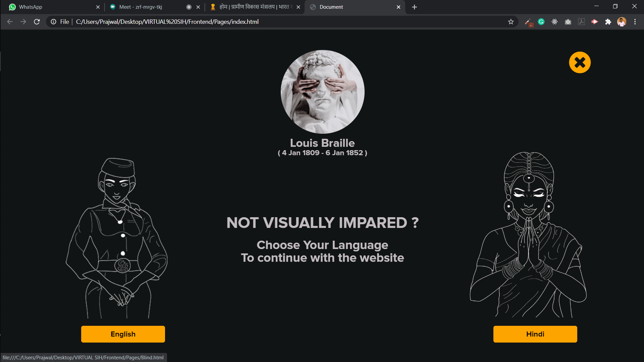
Task: Switch to the WhatsApp tab
Action: pyautogui.click(x=50, y=7)
